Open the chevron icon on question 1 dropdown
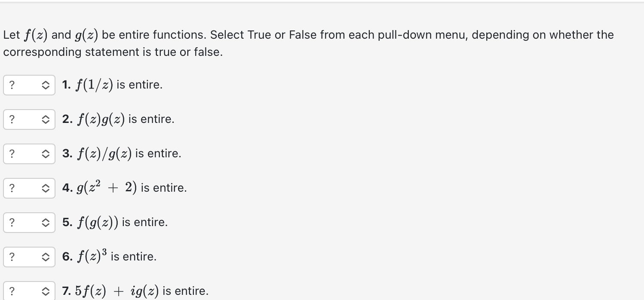 click(x=46, y=85)
